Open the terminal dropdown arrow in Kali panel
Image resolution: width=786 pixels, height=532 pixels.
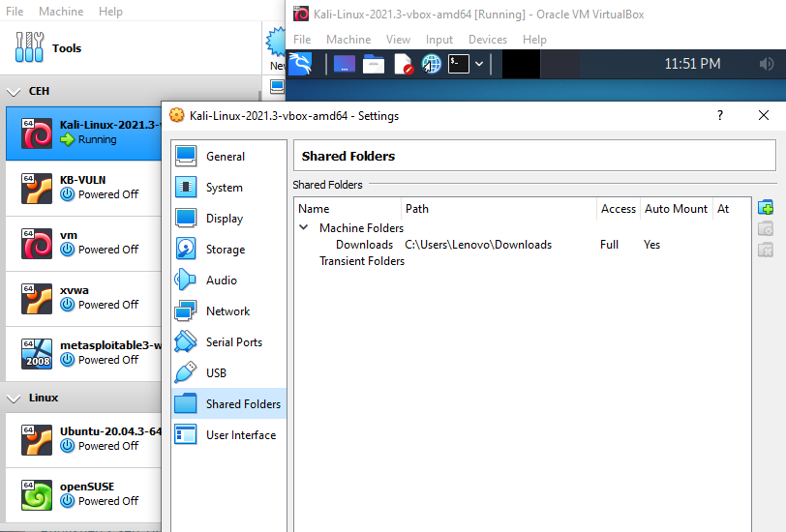479,64
